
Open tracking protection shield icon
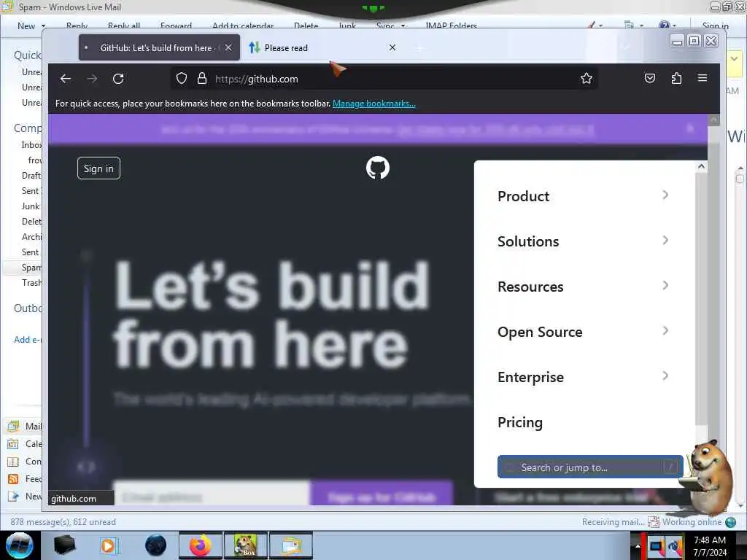tap(182, 79)
